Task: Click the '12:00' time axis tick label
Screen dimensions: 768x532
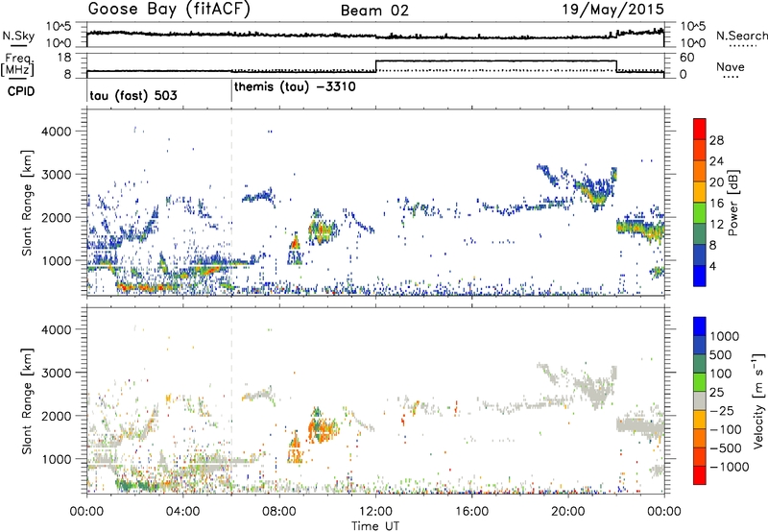Action: pos(375,512)
